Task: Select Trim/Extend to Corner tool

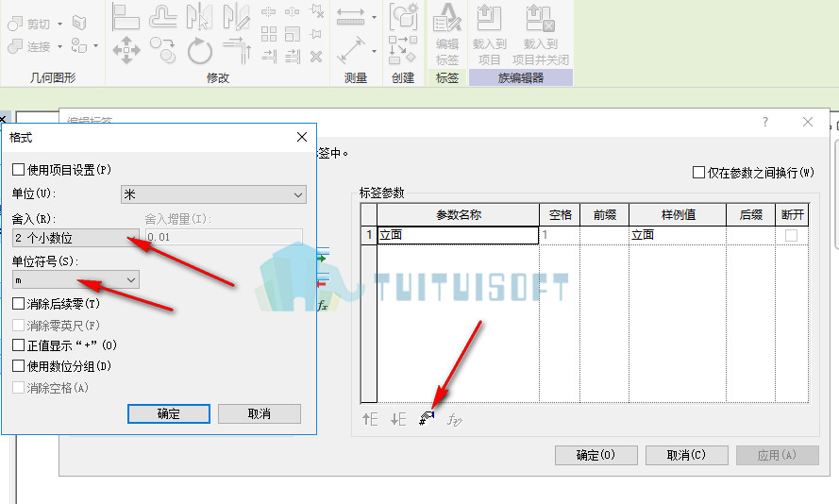Action: 237,50
